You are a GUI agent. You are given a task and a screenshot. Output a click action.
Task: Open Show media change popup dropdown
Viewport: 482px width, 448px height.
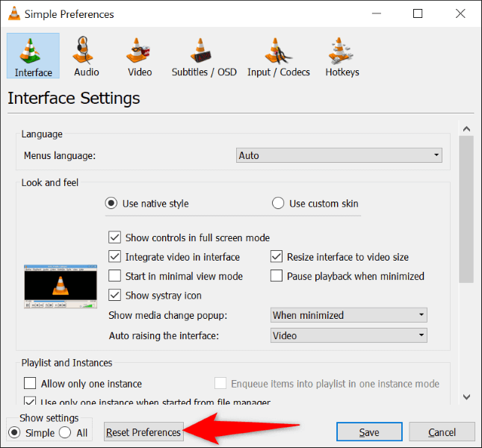[348, 315]
